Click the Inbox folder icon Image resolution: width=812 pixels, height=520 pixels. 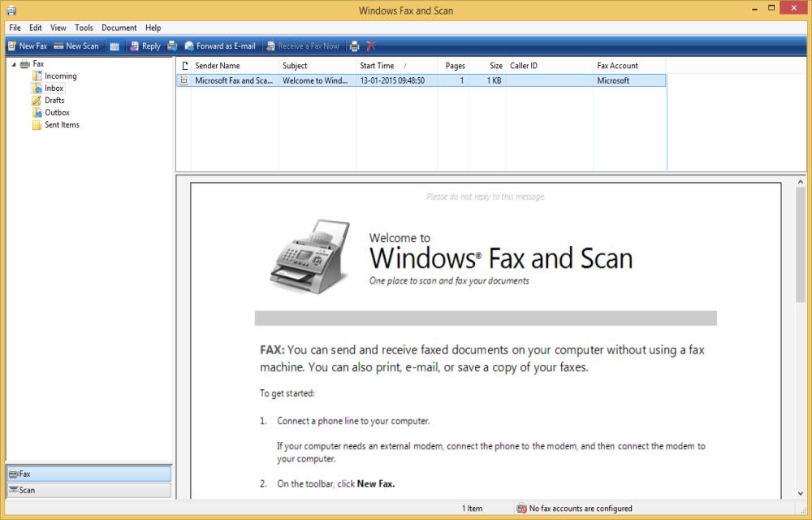37,88
